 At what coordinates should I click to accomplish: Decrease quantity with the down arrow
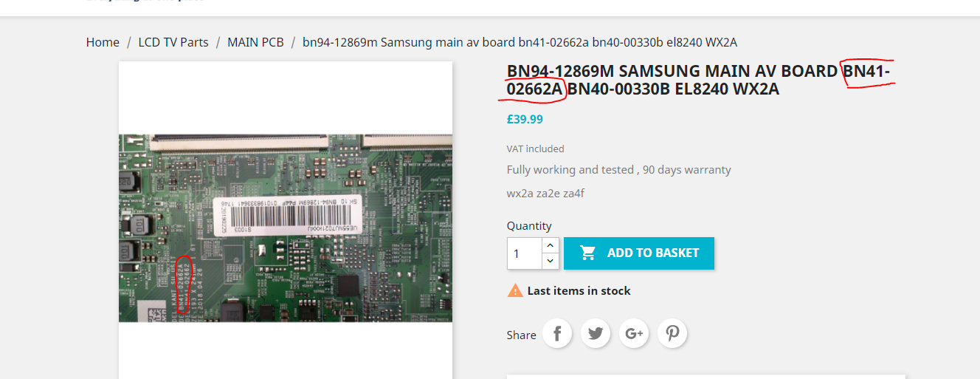(x=550, y=261)
